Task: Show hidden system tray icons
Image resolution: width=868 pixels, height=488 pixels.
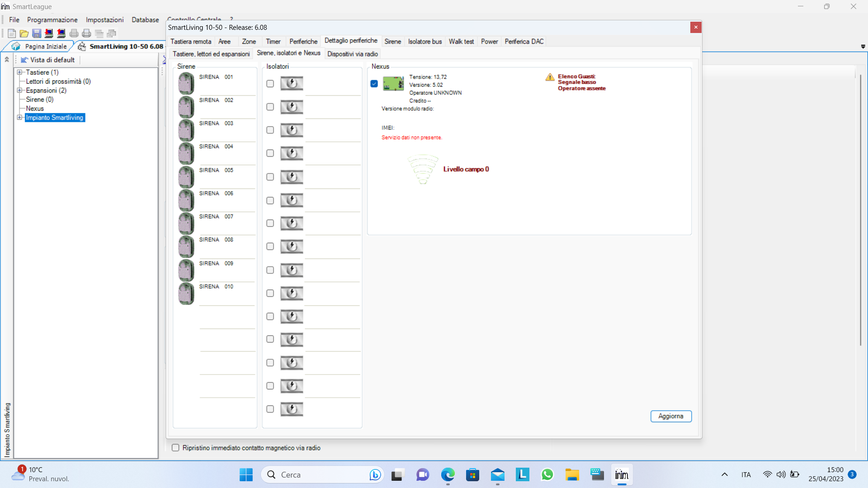Action: pyautogui.click(x=724, y=475)
